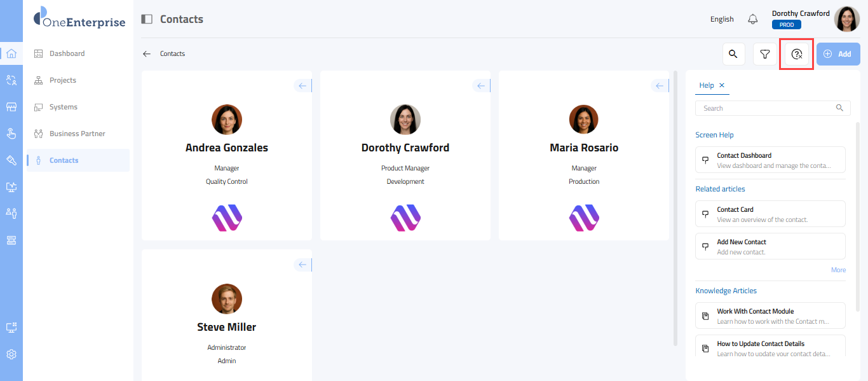868x381 pixels.
Task: Click the More link under Related articles
Action: pos(838,270)
